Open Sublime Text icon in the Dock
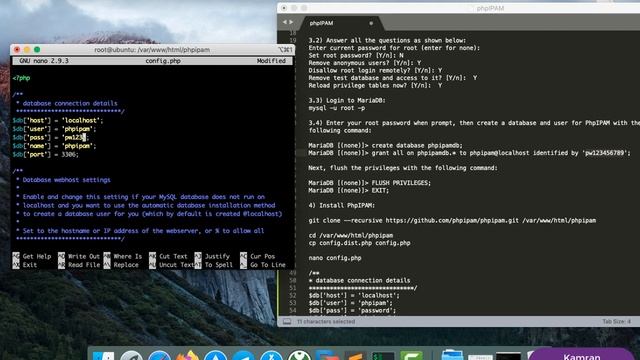The image size is (640, 360). (x=355, y=356)
